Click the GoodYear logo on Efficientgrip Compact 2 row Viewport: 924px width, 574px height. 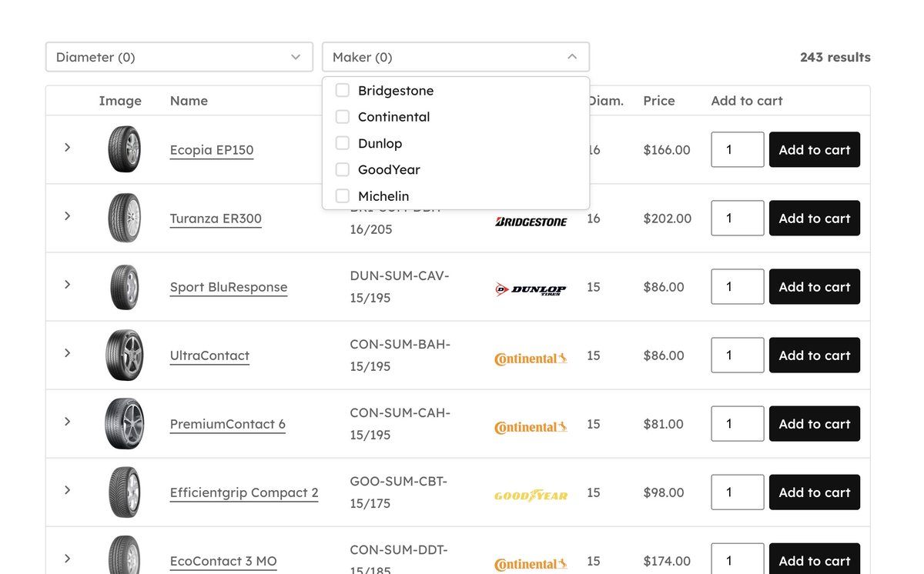pyautogui.click(x=531, y=496)
